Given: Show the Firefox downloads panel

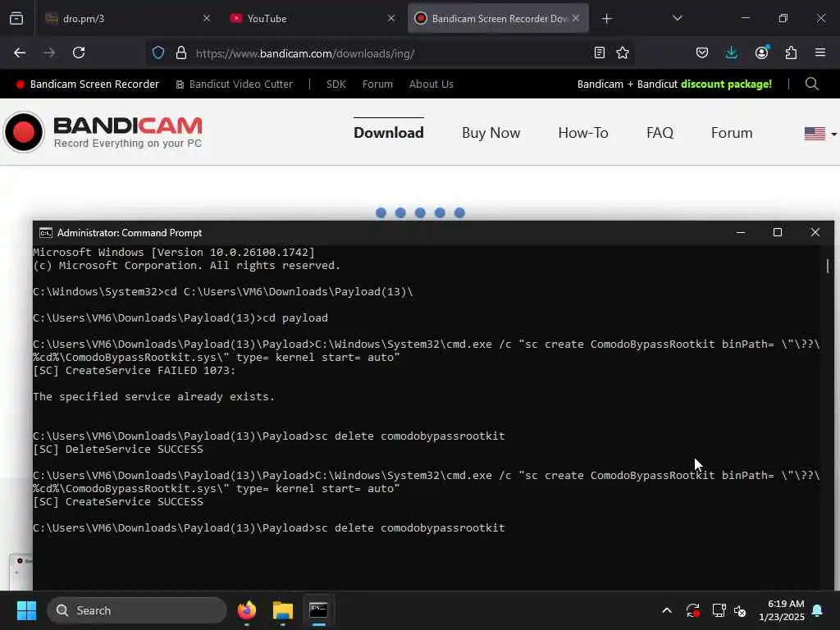Looking at the screenshot, I should coord(731,53).
